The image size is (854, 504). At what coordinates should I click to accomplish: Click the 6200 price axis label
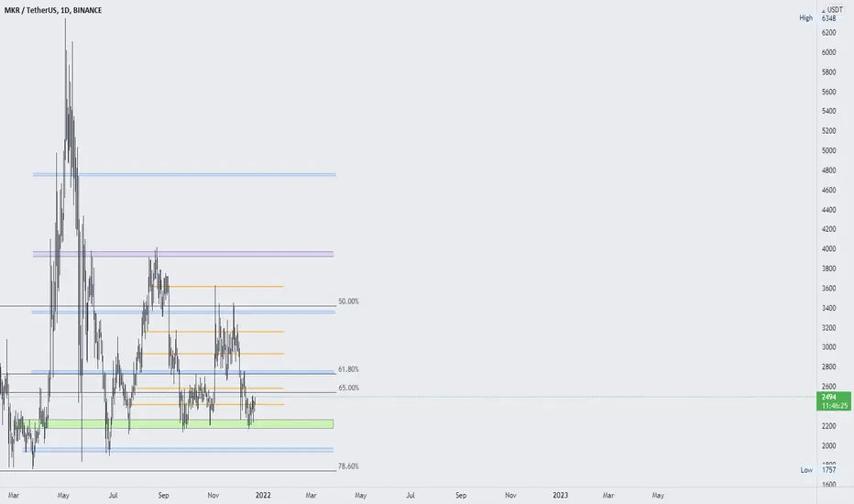828,33
